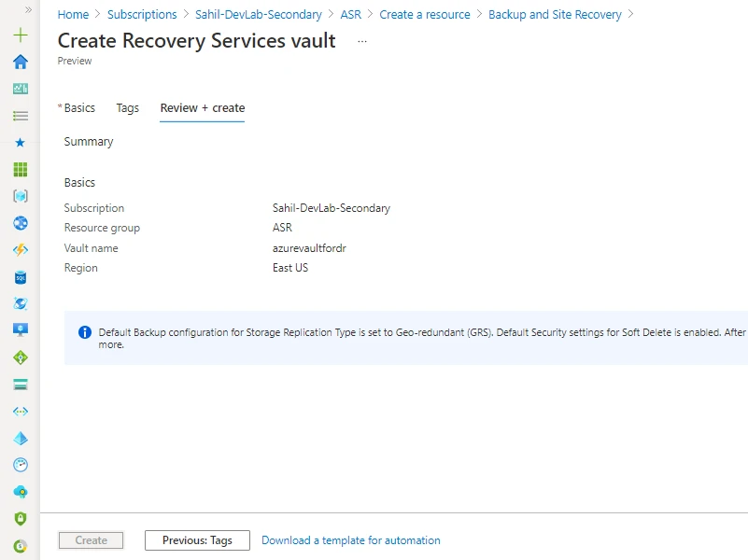Select the All services list icon
The image size is (748, 560).
(19, 115)
